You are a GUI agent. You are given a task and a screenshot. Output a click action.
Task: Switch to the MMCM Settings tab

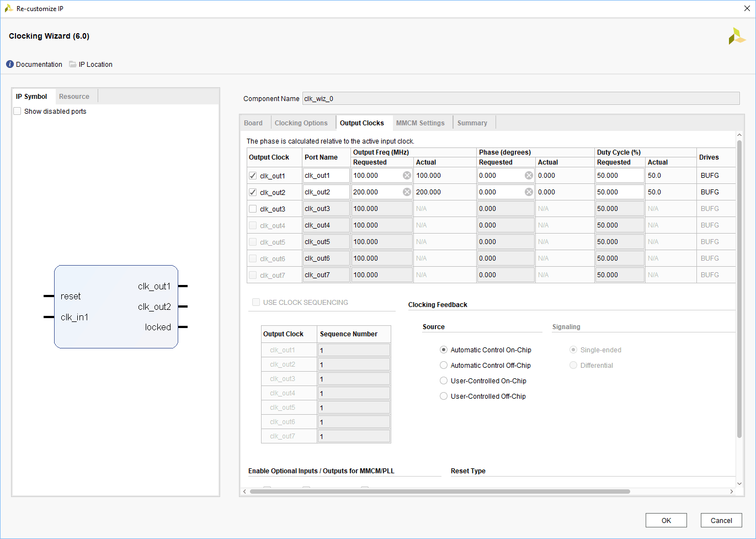[x=420, y=123]
